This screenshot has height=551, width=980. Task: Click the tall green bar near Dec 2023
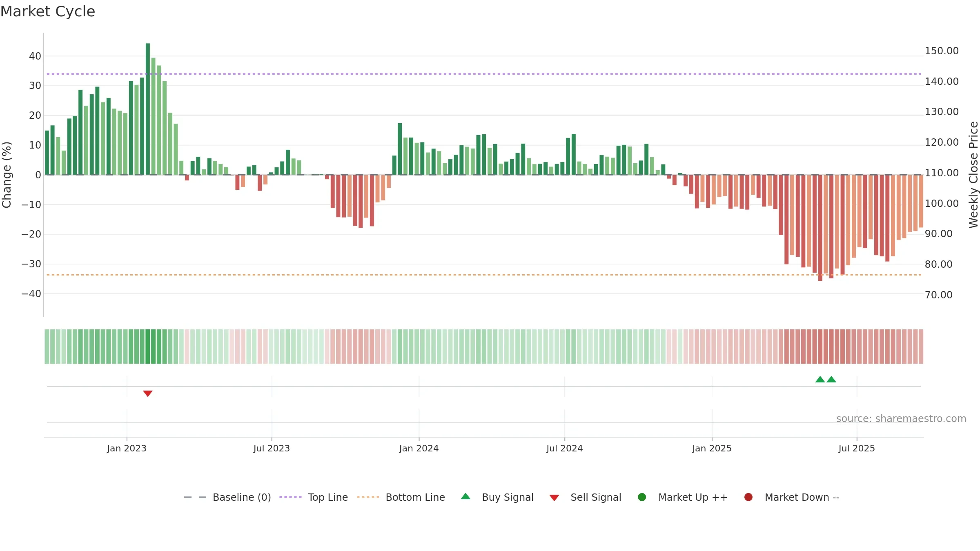click(x=400, y=149)
